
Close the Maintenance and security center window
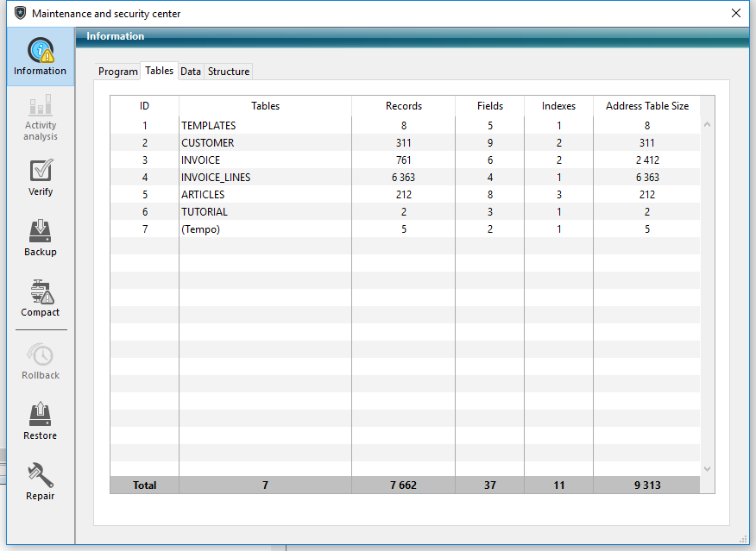point(735,14)
